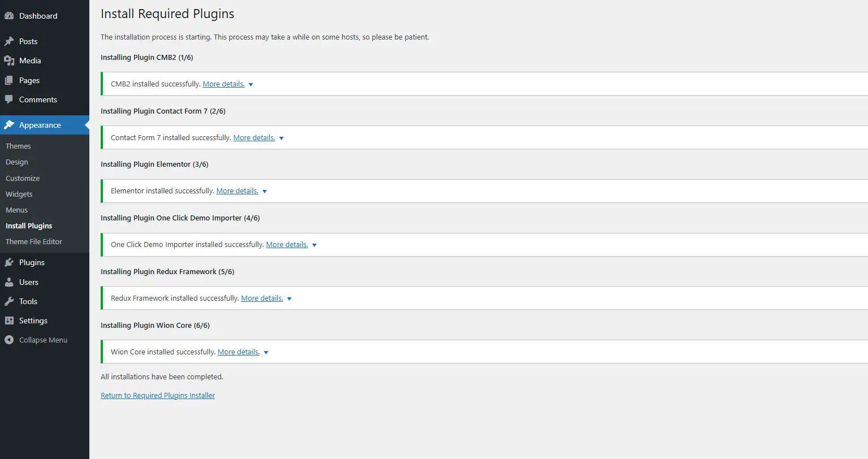The width and height of the screenshot is (868, 459).
Task: Expand Wion Core details arrow
Action: [x=266, y=353]
